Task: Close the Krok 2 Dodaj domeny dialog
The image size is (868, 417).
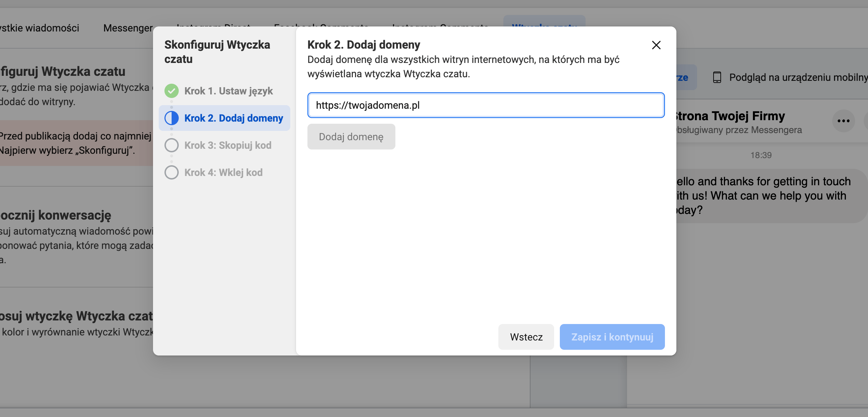Action: click(656, 45)
